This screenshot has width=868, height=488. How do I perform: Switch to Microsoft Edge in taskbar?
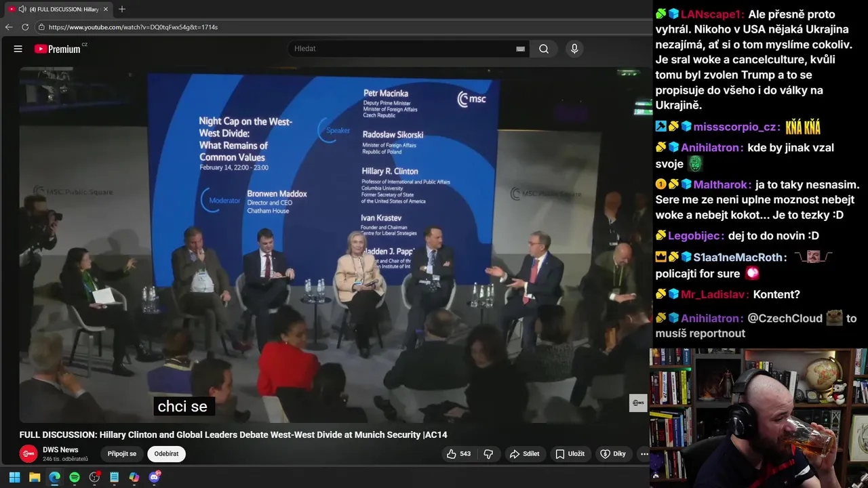coord(54,477)
